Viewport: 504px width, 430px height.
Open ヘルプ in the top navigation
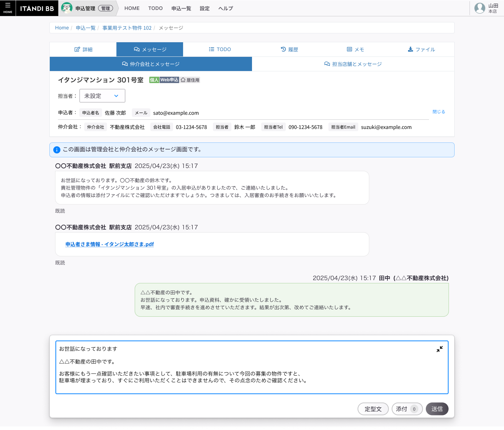(226, 8)
